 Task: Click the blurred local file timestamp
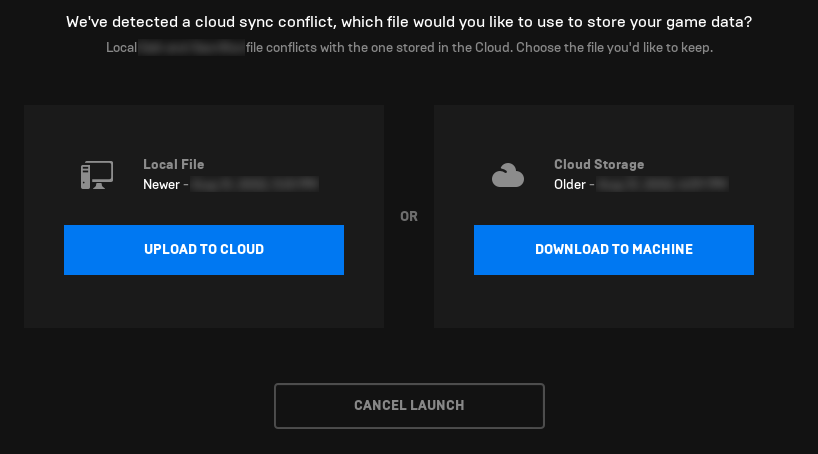[x=254, y=185]
